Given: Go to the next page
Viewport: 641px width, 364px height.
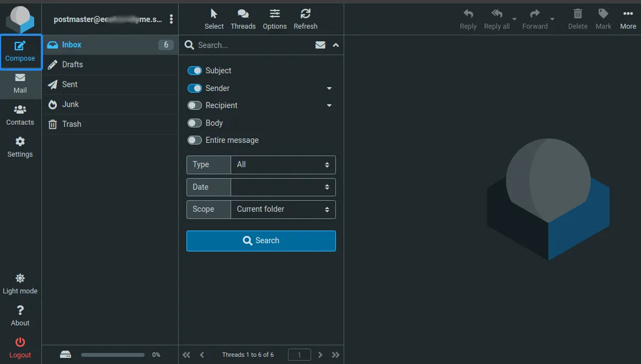Looking at the screenshot, I should click(320, 355).
